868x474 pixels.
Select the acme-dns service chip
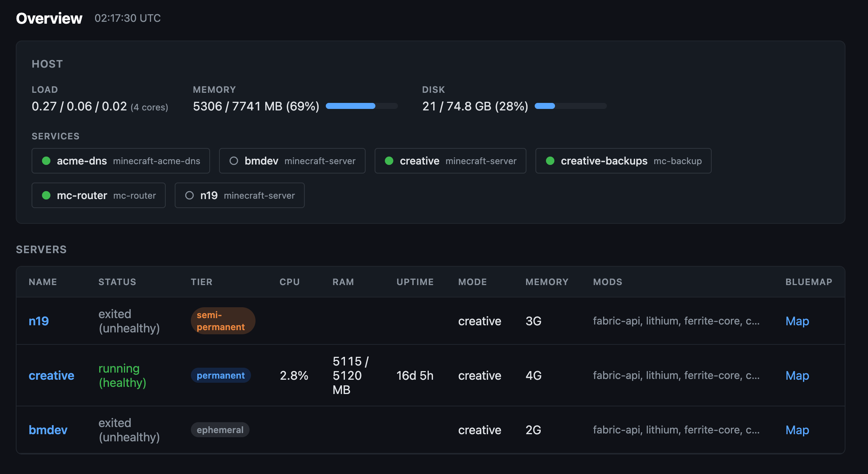pyautogui.click(x=120, y=161)
